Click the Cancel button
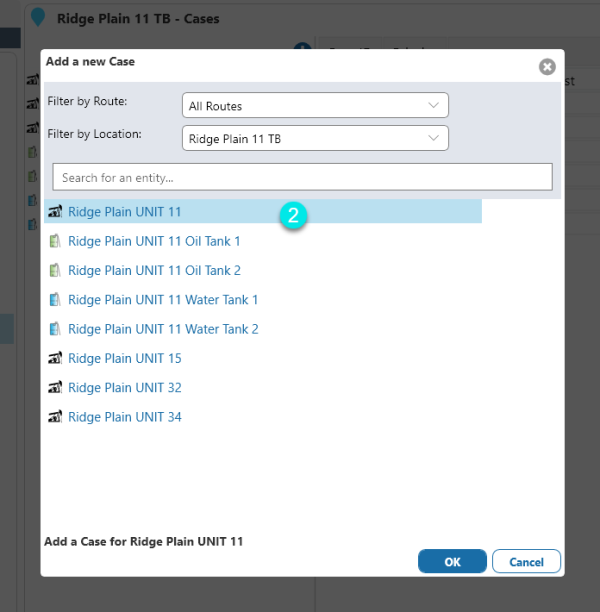 tap(526, 561)
